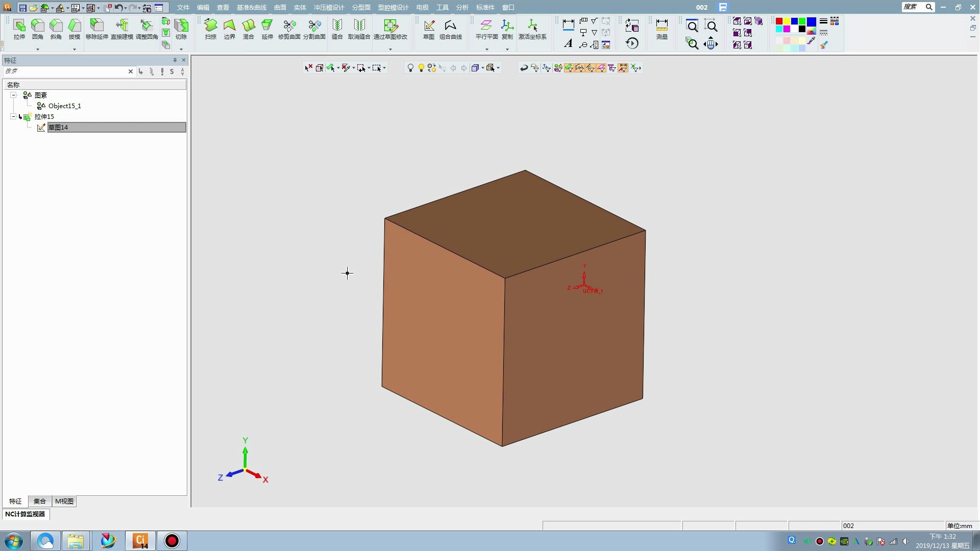Toggle the yellow light bulb show icon
The width and height of the screenshot is (980, 551).
[421, 68]
